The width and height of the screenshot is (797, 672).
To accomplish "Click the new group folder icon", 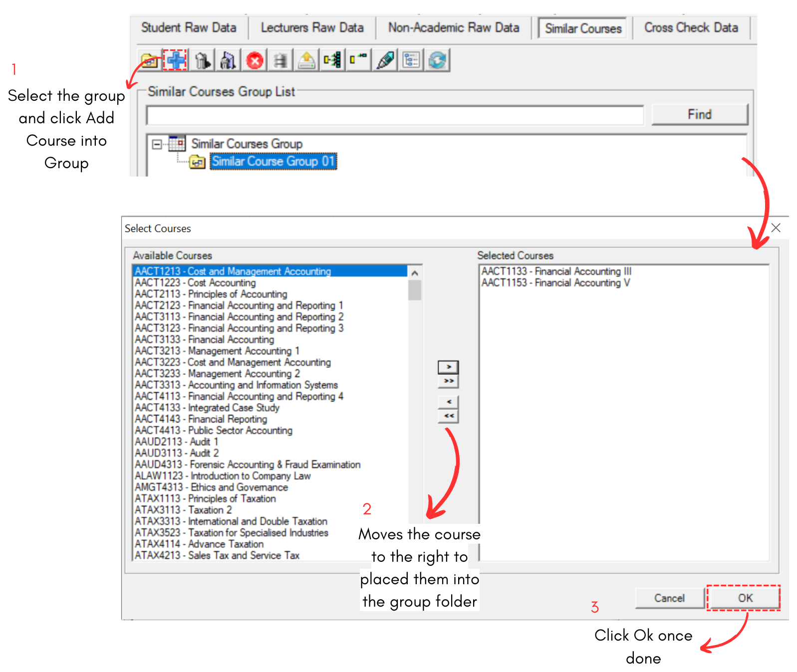I will pyautogui.click(x=149, y=60).
